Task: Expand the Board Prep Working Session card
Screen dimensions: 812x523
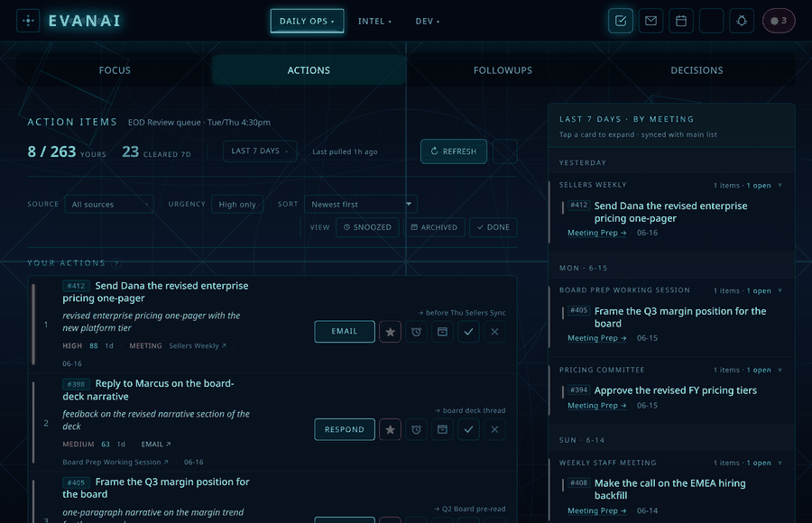Action: 671,290
